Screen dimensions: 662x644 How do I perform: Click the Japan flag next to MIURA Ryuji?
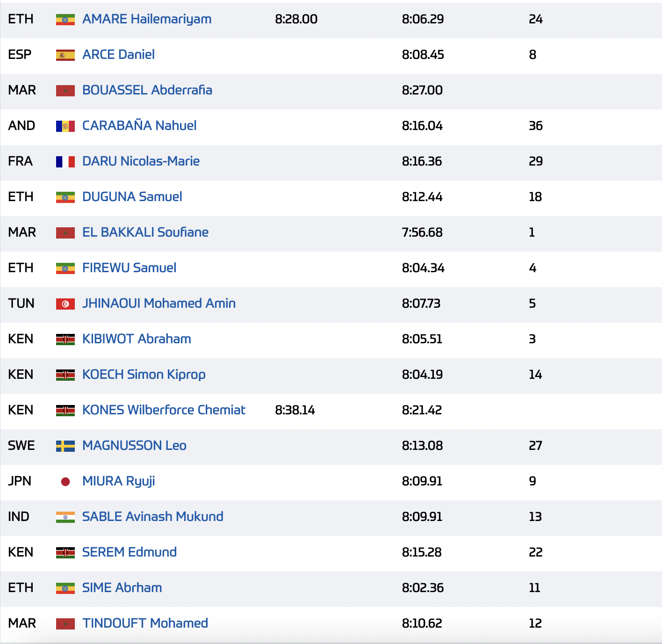[65, 482]
